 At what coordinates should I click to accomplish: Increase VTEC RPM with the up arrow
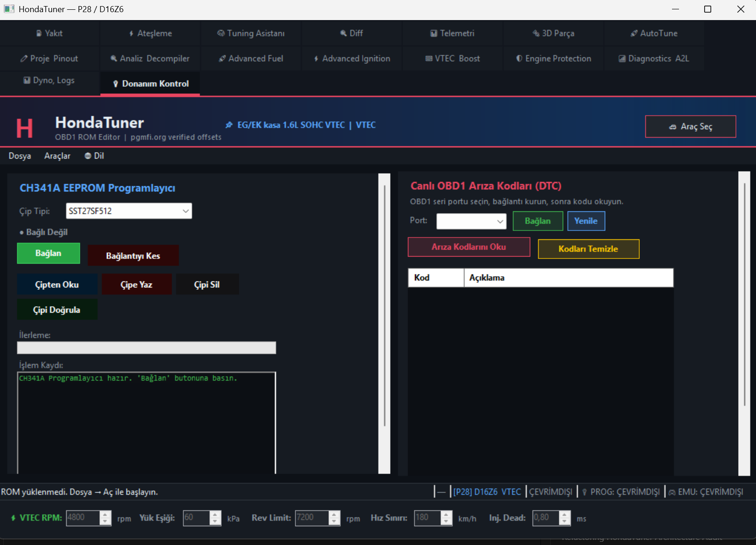pos(105,515)
